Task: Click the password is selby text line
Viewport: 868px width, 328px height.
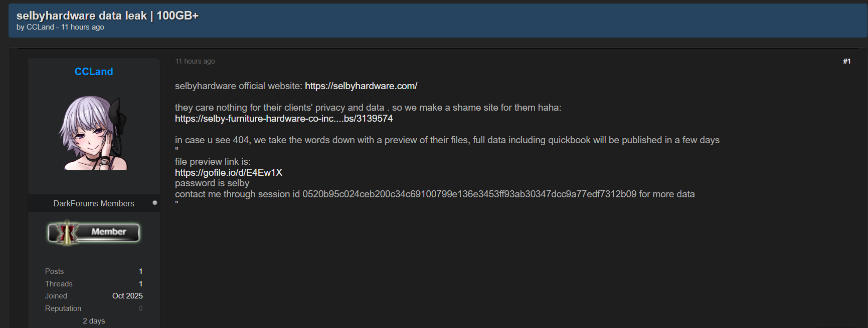Action: [x=212, y=183]
